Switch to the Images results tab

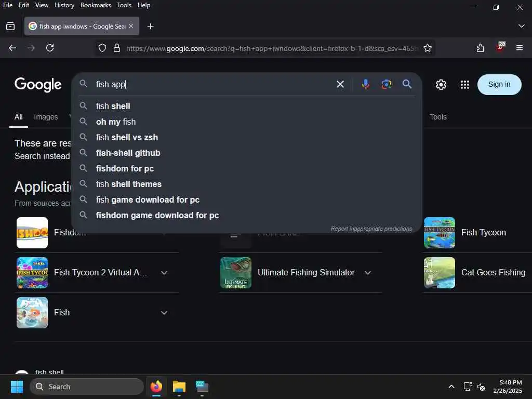point(46,117)
